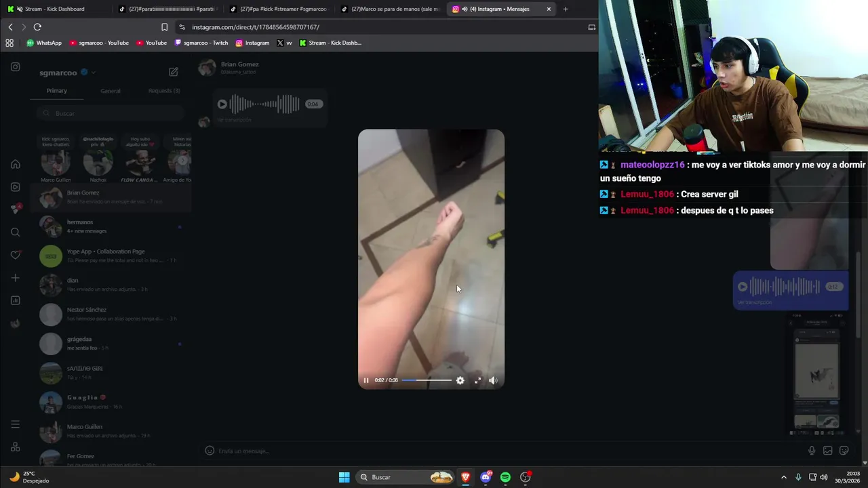Switch to General inbox tab
Viewport: 868px width, 488px height.
(x=111, y=91)
